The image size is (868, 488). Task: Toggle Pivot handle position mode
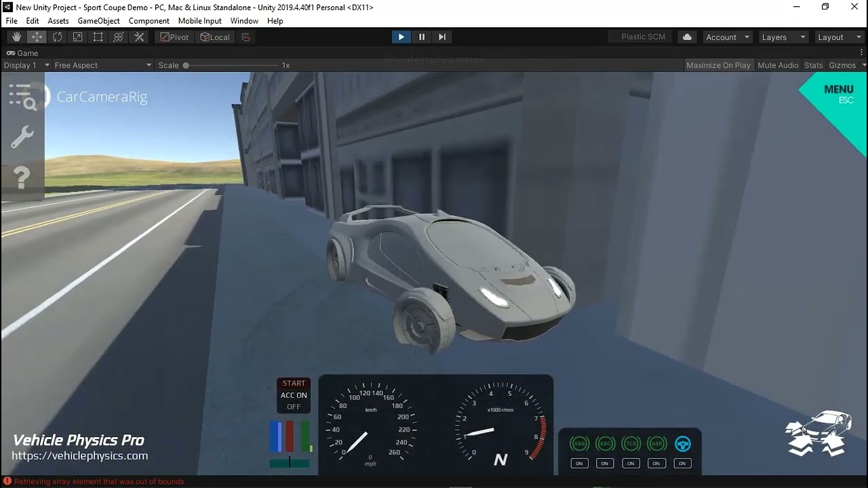click(x=174, y=37)
